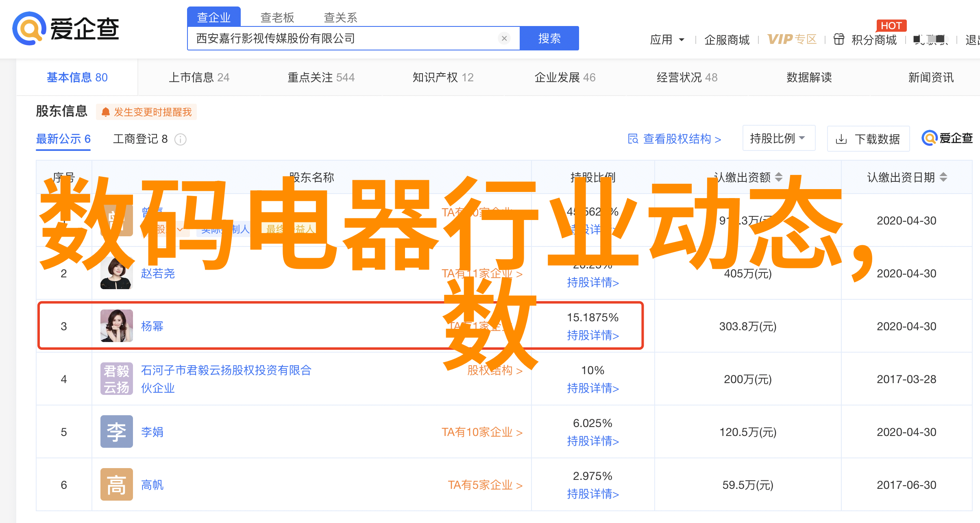
Task: Click the 下载数据 button
Action: (x=869, y=139)
